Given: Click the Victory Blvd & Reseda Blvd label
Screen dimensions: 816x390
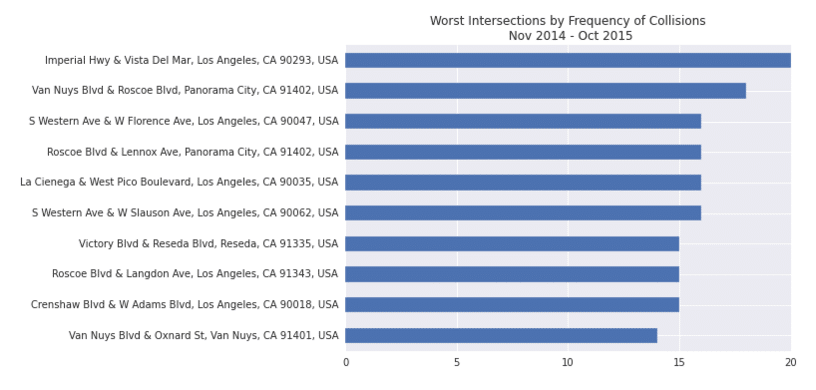Looking at the screenshot, I should (x=209, y=244).
